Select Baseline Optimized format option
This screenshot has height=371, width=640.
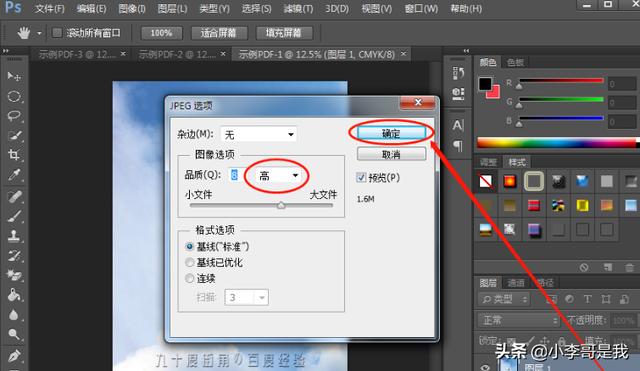click(189, 262)
